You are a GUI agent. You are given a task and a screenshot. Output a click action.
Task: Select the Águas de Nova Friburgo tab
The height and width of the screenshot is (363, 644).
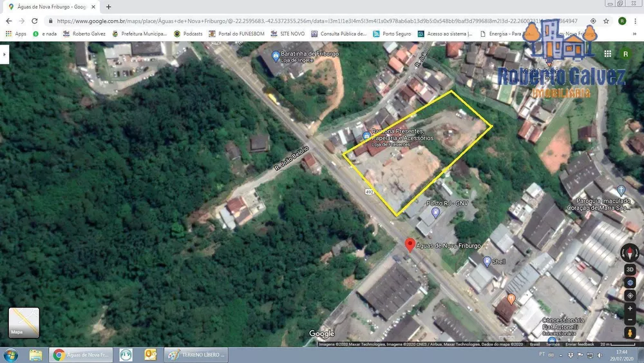tap(52, 6)
